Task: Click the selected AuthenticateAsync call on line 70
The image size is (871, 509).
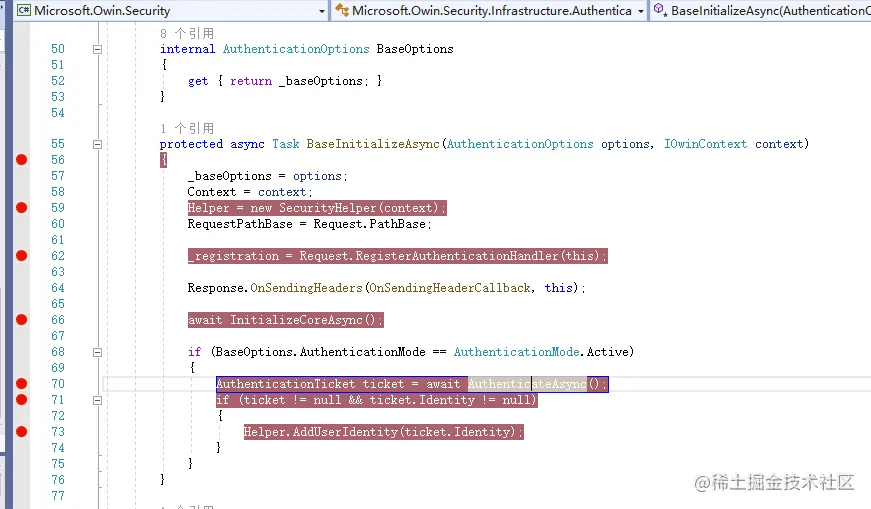Action: coord(527,384)
